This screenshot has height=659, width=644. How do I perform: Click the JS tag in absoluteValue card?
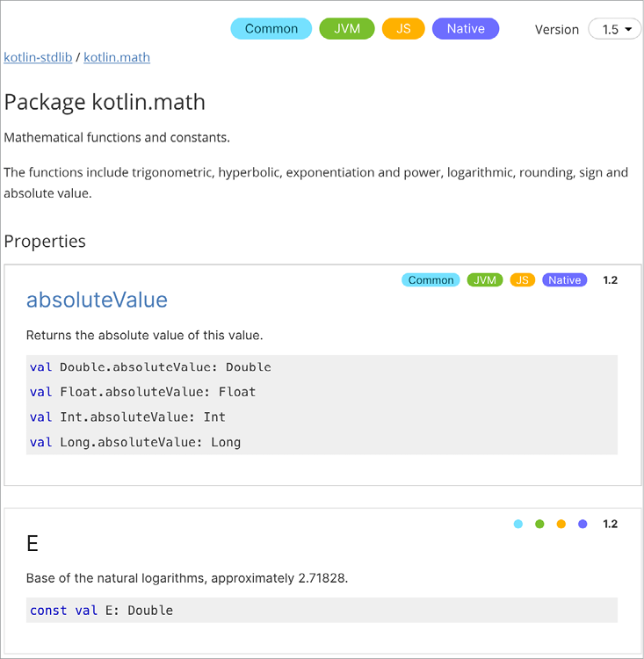[522, 280]
